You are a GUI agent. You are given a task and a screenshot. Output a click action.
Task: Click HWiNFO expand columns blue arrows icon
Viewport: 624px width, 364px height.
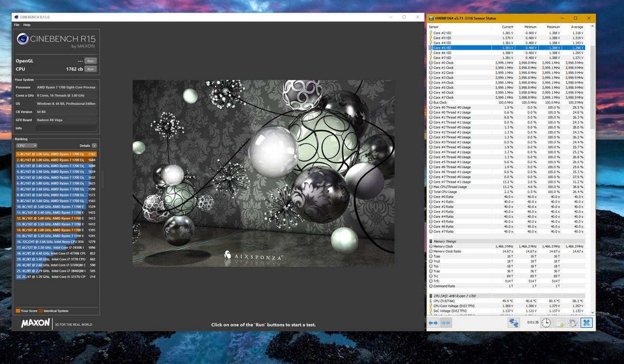tap(433, 323)
